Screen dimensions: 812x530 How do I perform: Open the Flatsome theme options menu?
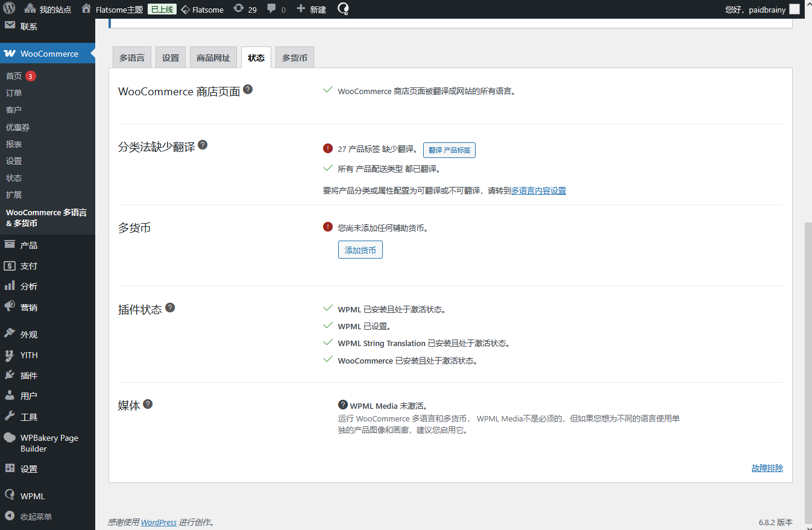pyautogui.click(x=203, y=10)
